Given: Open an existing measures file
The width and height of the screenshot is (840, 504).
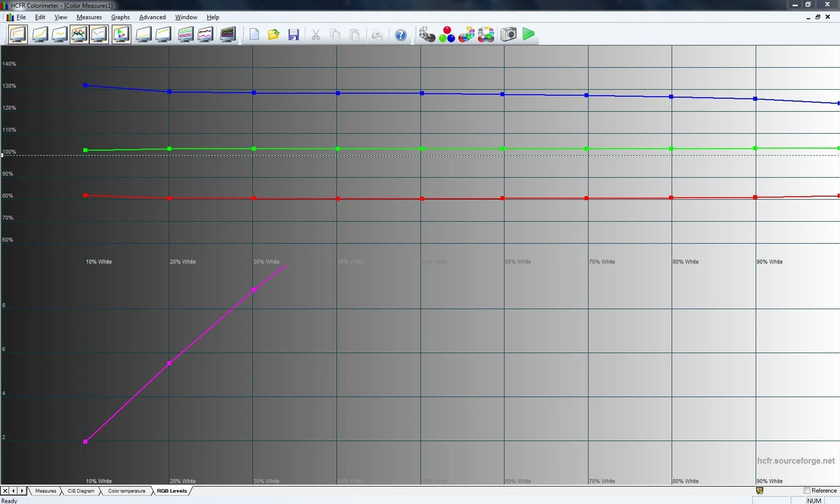Looking at the screenshot, I should (274, 34).
